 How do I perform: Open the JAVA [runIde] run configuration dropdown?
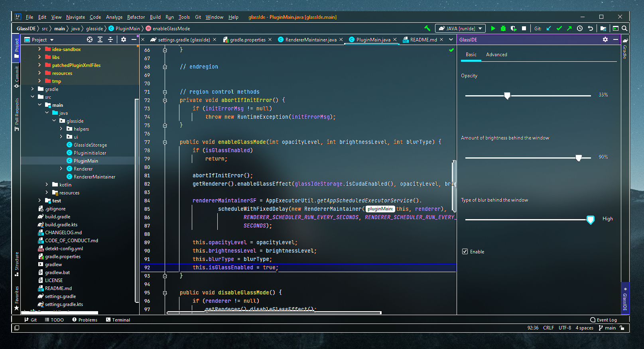pyautogui.click(x=460, y=28)
